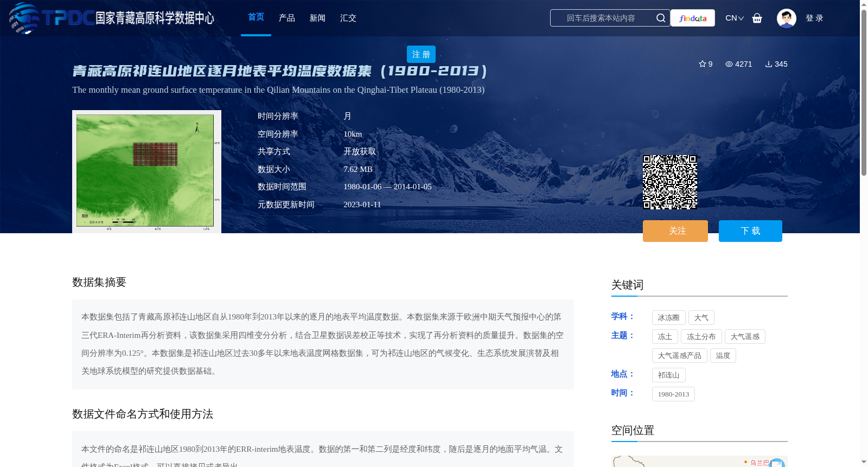
Task: Click the 时间分辨率 label
Action: click(278, 116)
